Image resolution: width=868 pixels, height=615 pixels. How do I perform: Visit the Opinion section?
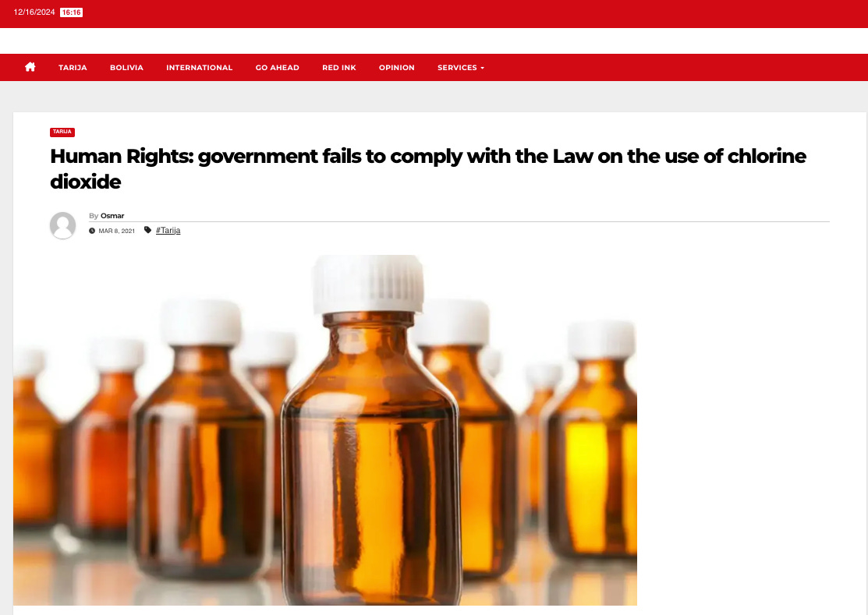tap(396, 68)
